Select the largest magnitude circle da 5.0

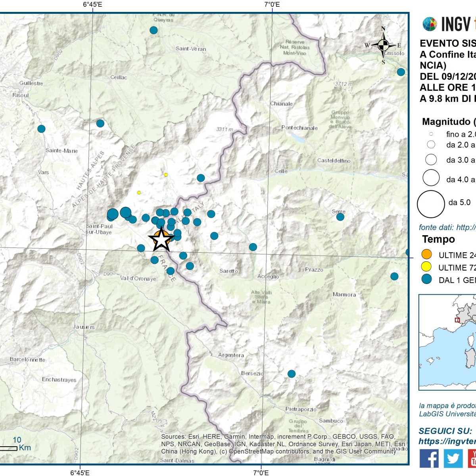click(x=431, y=204)
